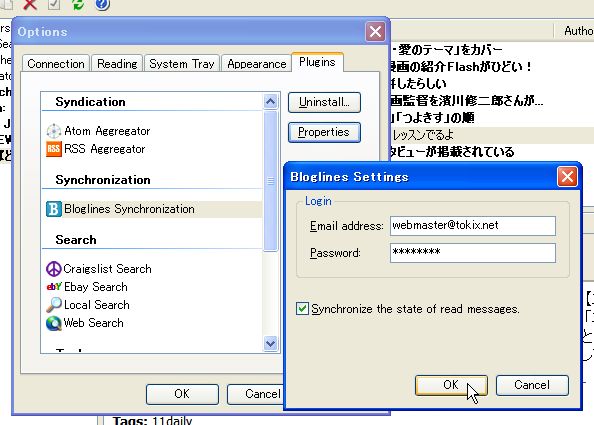Click the Uninstall... button
The width and height of the screenshot is (594, 425).
(x=324, y=102)
